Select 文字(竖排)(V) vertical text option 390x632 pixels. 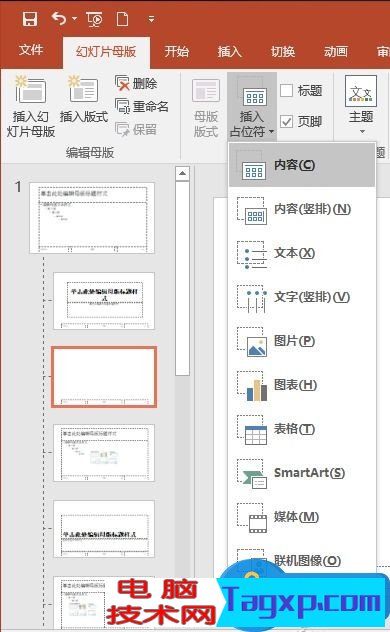(302, 297)
